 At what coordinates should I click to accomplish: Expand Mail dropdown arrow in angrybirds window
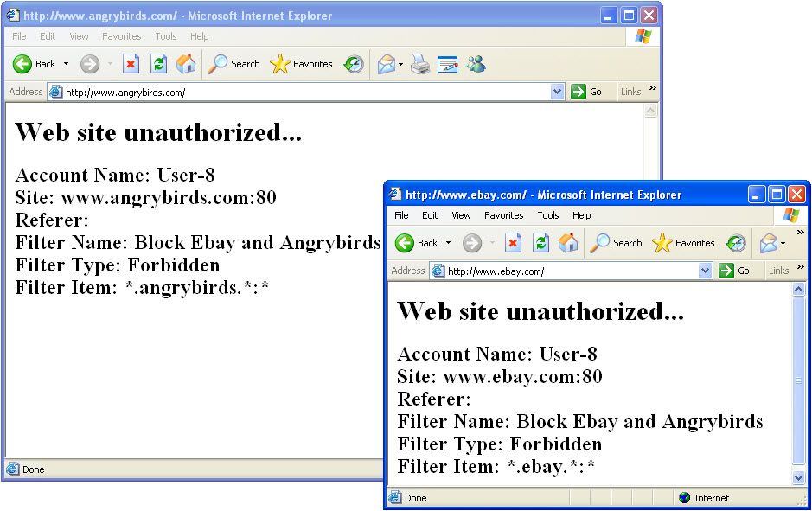point(401,65)
